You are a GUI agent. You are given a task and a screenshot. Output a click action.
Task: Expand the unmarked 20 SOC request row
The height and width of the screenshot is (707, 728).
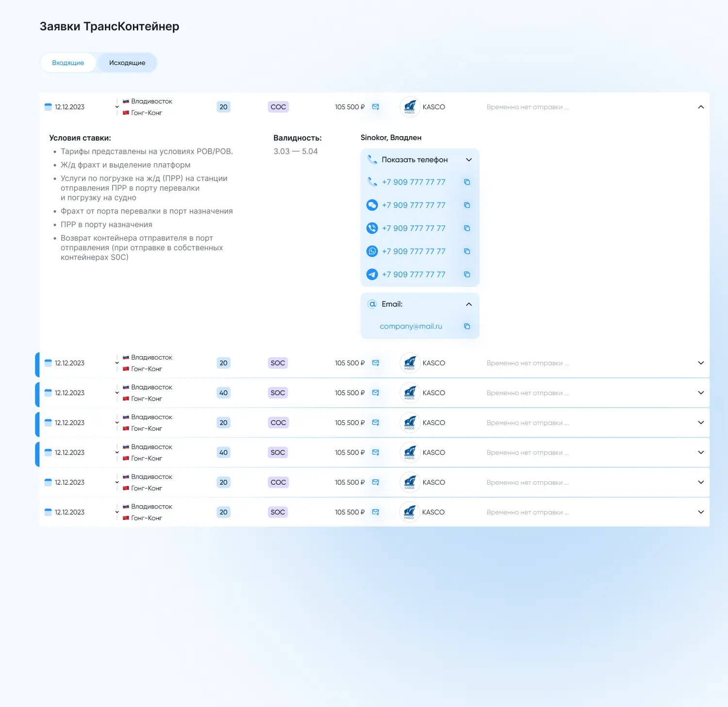coord(701,512)
